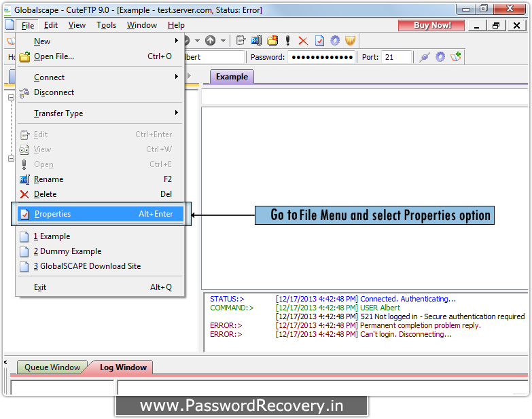Click the red X icon beside Delete entry
Viewport: 532px width, 419px height.
tap(24, 194)
